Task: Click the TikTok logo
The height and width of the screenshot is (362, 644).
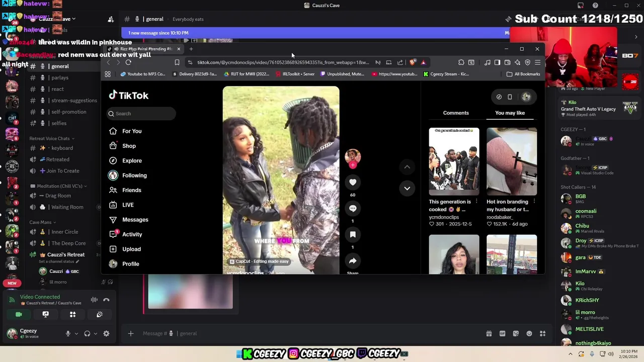Action: (129, 96)
